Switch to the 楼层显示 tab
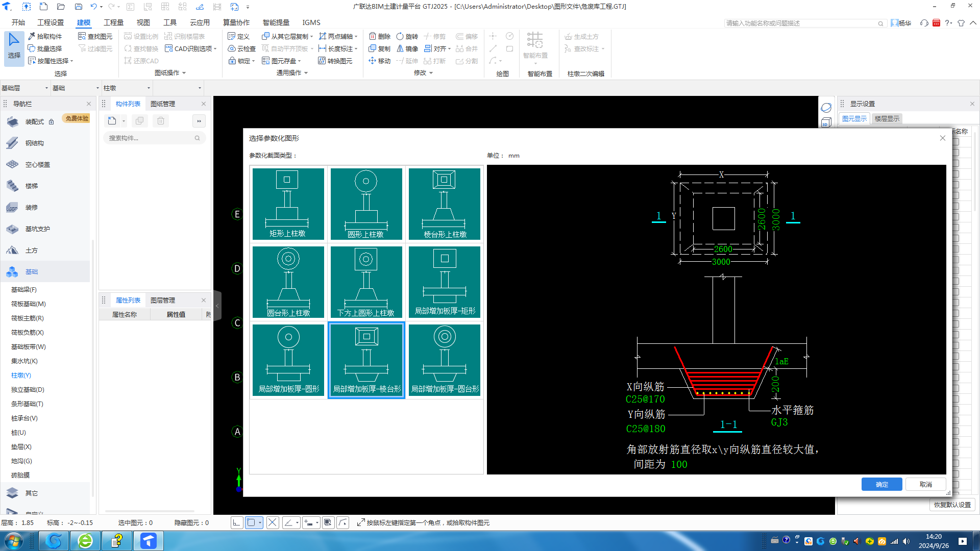 (x=887, y=118)
